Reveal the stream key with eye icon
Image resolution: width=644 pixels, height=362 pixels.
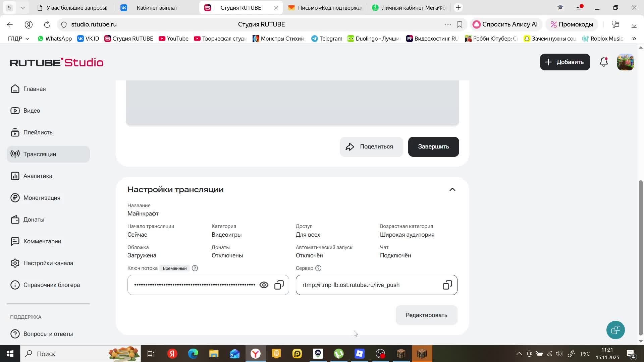tap(264, 285)
